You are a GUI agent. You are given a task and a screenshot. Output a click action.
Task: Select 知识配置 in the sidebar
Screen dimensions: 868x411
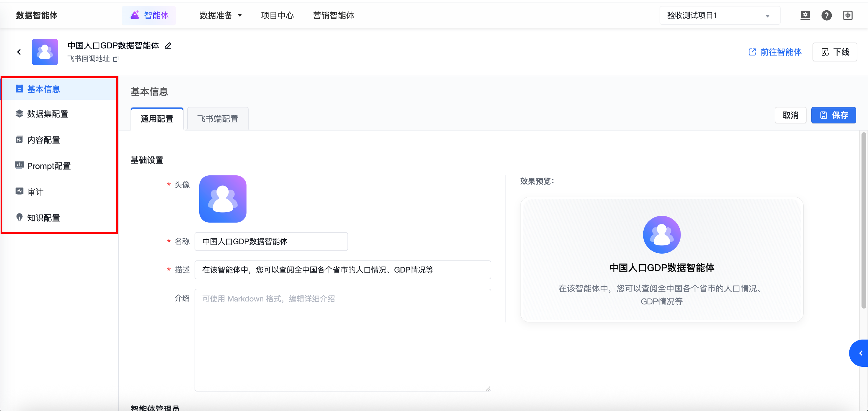click(43, 218)
